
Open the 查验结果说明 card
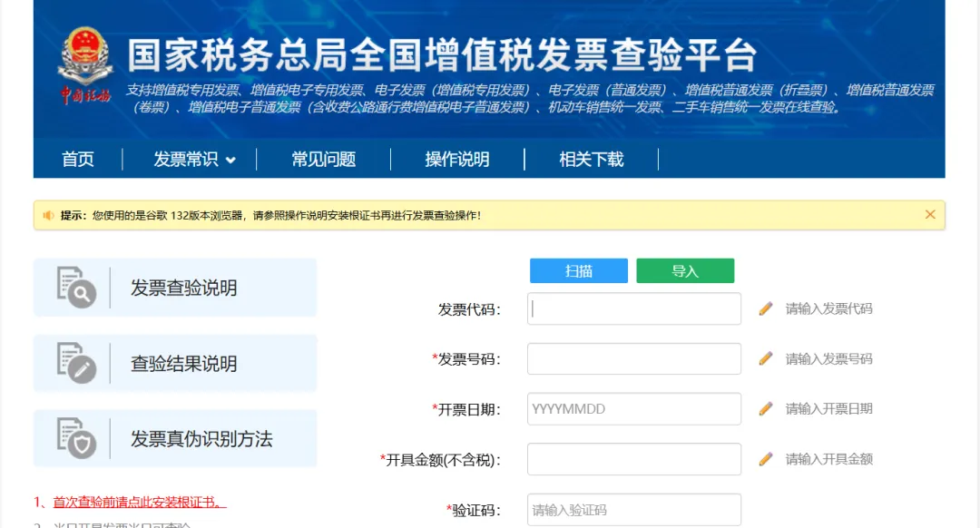(175, 363)
